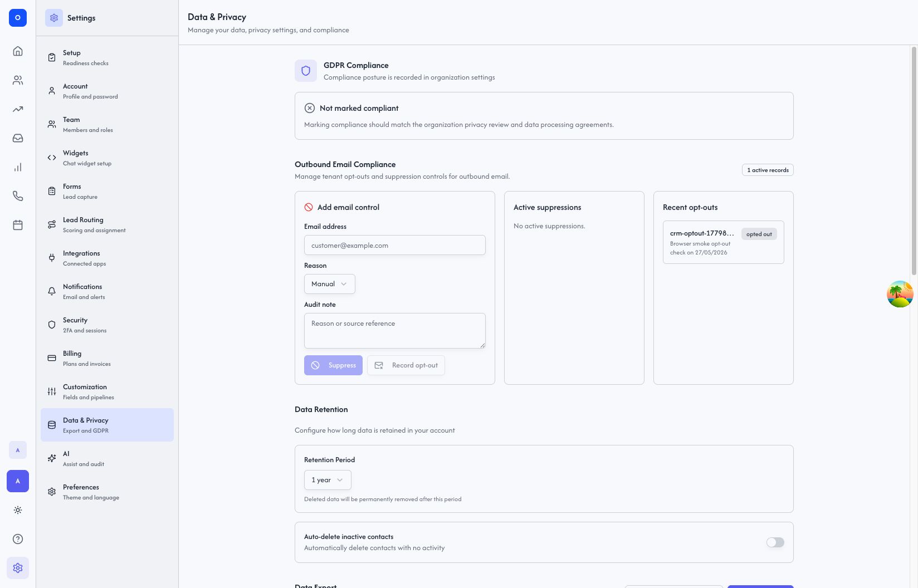This screenshot has height=588, width=918.
Task: Click the 1 active records badge
Action: (x=768, y=170)
